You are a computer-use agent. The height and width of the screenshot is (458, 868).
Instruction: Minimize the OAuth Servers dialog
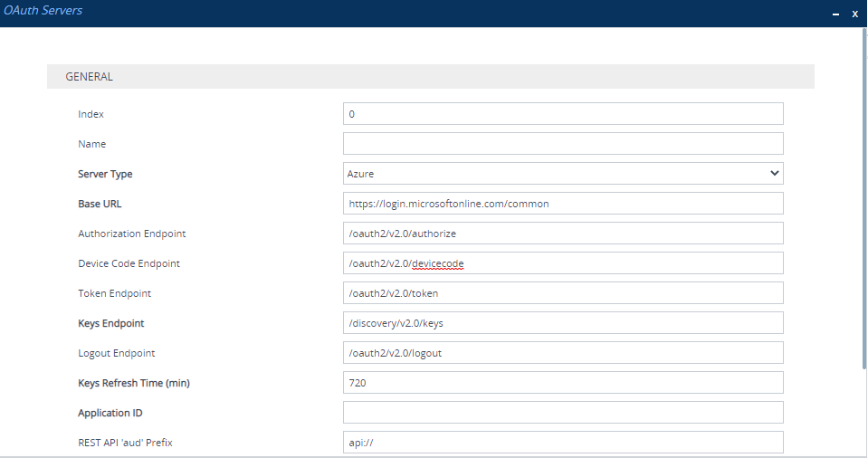pos(835,14)
